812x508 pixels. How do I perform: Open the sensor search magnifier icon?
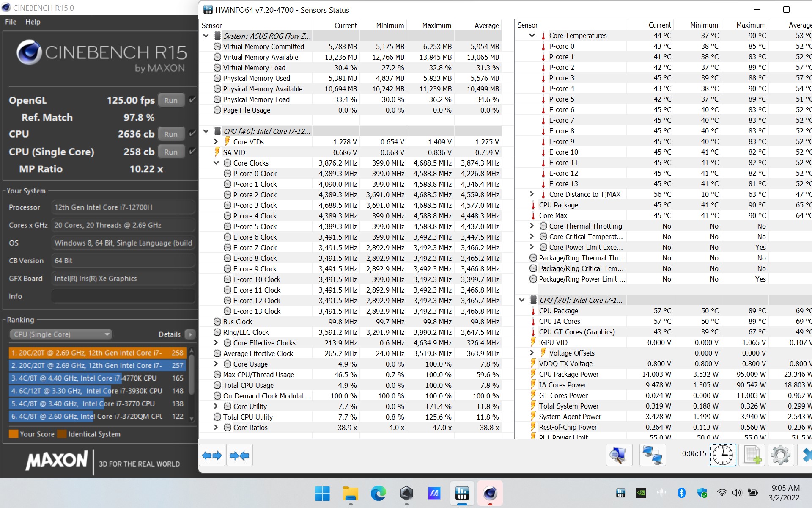click(x=619, y=456)
